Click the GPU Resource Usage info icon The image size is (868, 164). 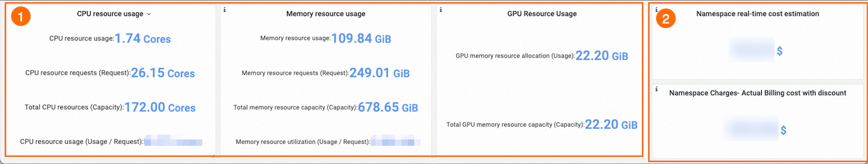(441, 10)
